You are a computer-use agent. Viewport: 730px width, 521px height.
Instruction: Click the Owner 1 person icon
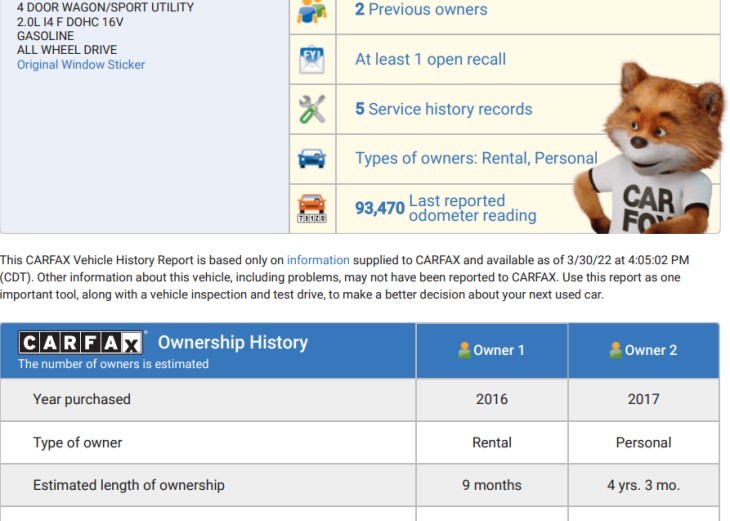coord(464,350)
